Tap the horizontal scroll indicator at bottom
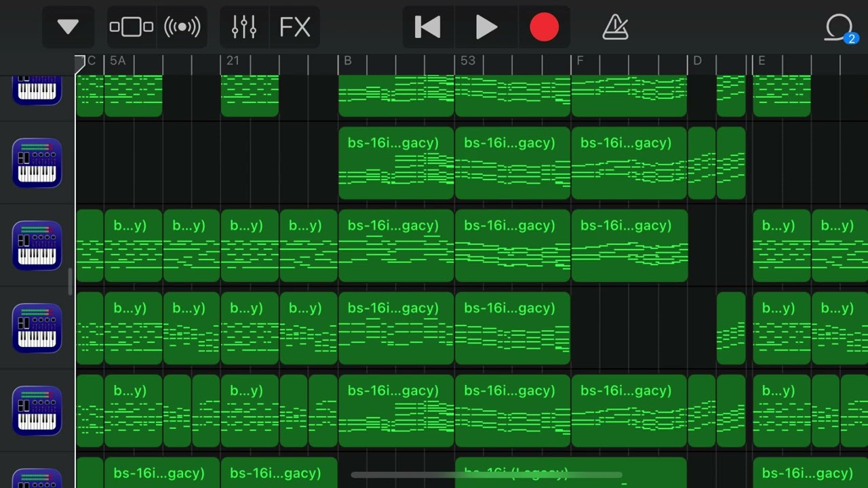This screenshot has width=868, height=488. click(486, 475)
